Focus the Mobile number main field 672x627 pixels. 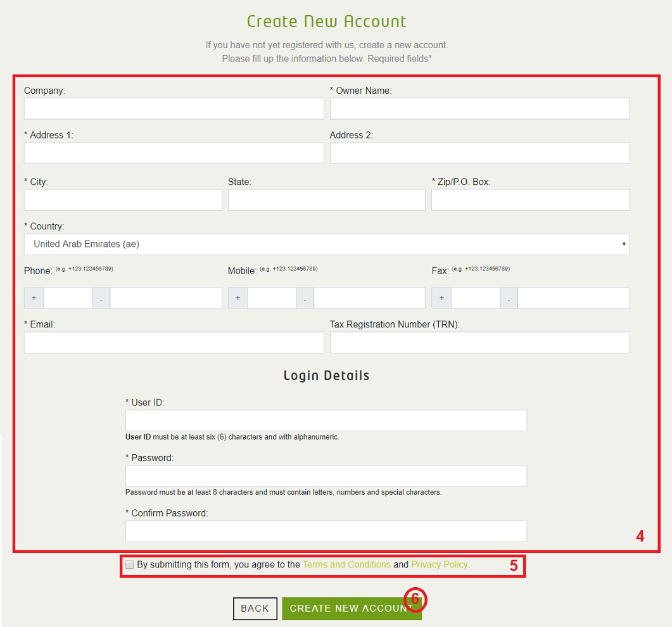coord(369,298)
